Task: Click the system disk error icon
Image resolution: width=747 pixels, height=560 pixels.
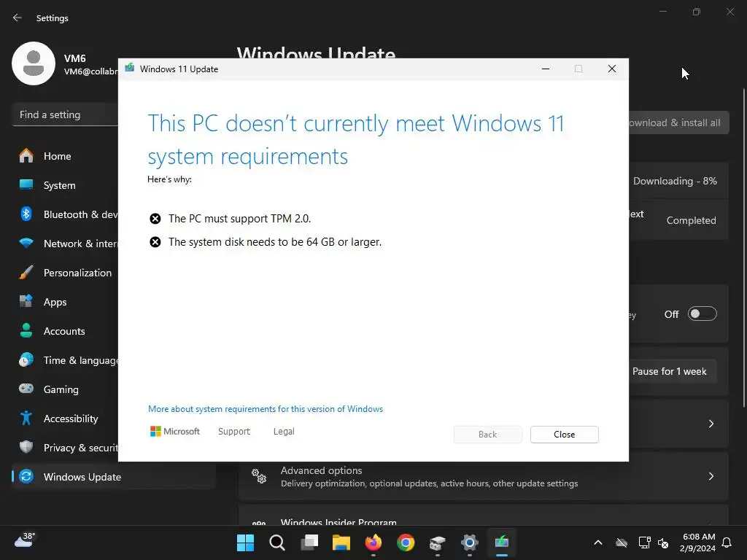Action: tap(155, 242)
